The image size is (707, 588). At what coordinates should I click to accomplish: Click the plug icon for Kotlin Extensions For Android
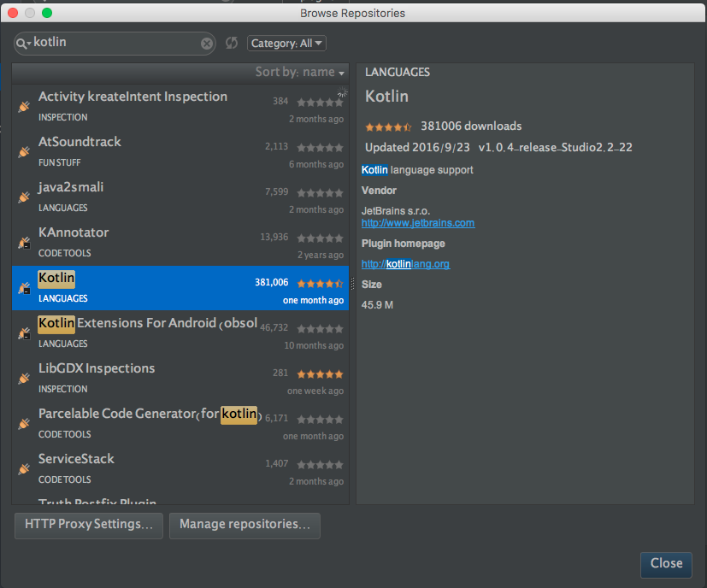(24, 333)
